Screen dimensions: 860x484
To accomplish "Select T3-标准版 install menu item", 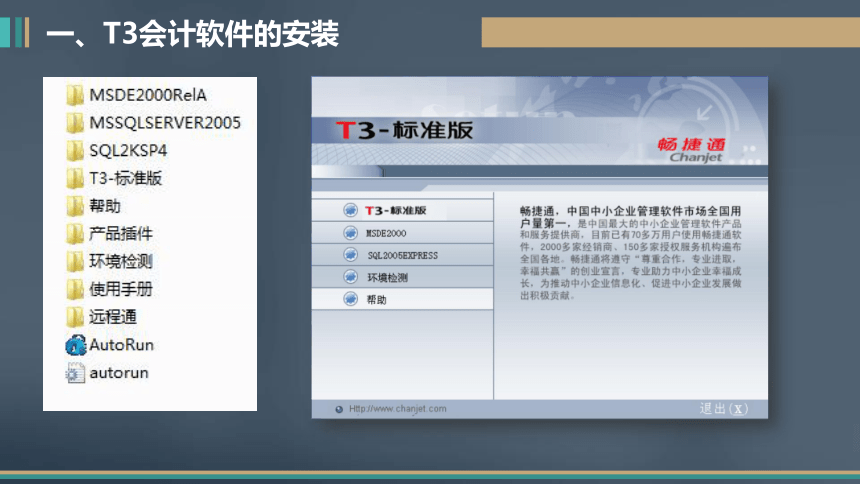I will (403, 210).
